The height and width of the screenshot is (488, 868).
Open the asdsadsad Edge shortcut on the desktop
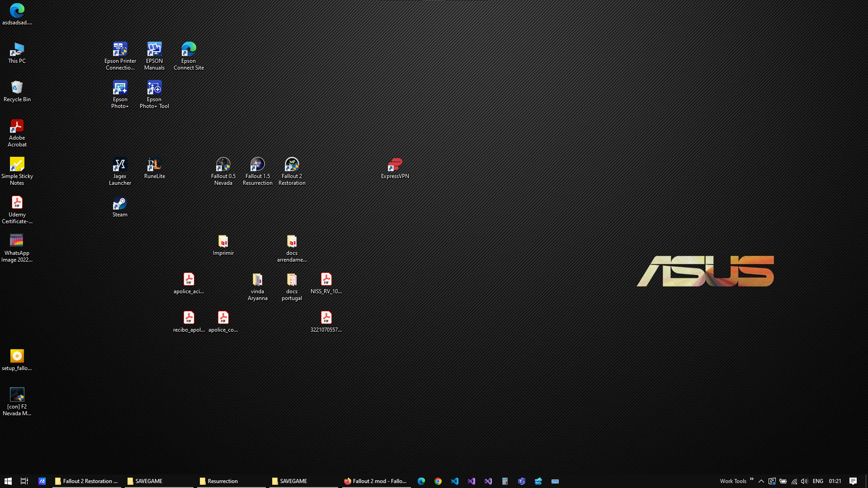pos(17,14)
